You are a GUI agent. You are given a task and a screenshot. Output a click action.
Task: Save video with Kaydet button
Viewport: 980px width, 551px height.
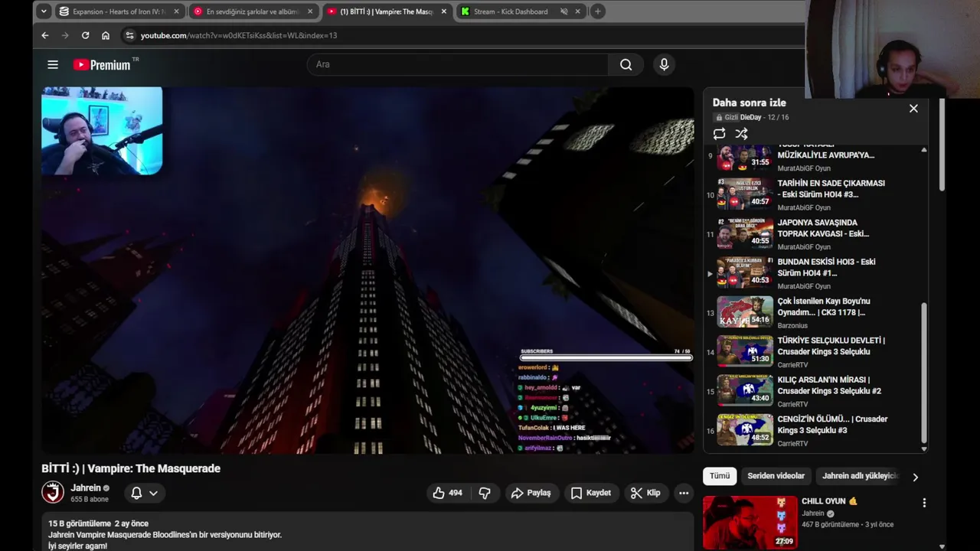(x=591, y=493)
